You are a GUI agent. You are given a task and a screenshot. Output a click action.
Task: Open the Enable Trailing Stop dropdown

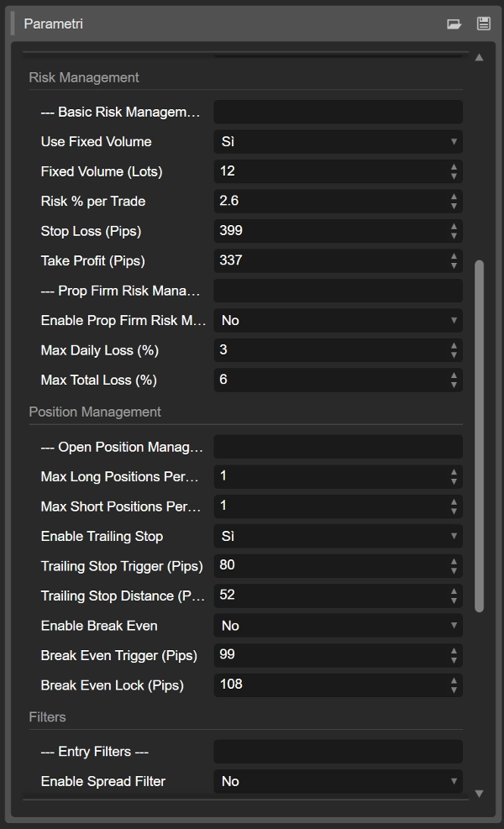(x=338, y=537)
